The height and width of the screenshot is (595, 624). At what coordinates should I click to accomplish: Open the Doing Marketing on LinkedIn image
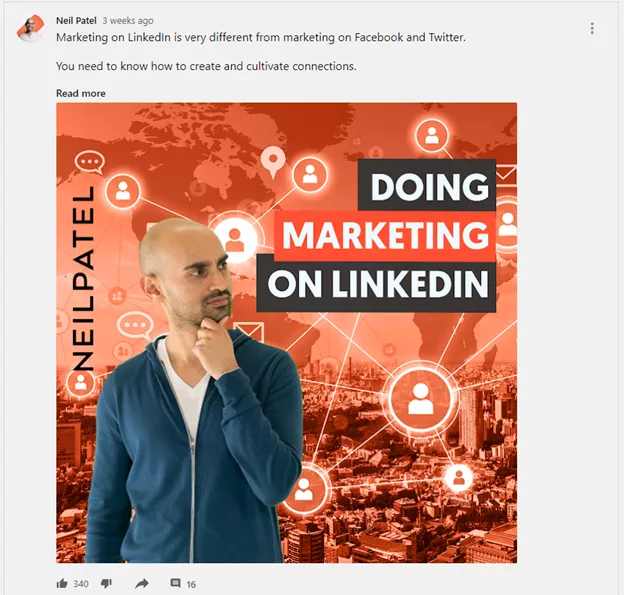(287, 333)
